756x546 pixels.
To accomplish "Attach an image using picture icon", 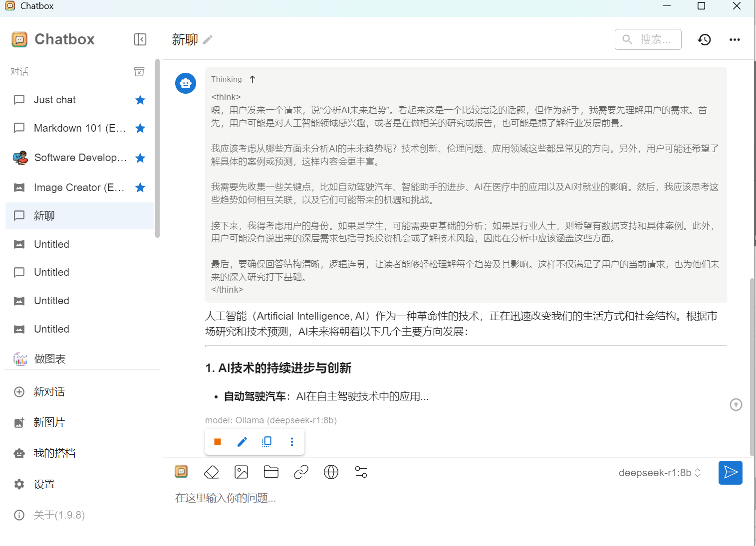I will point(241,472).
